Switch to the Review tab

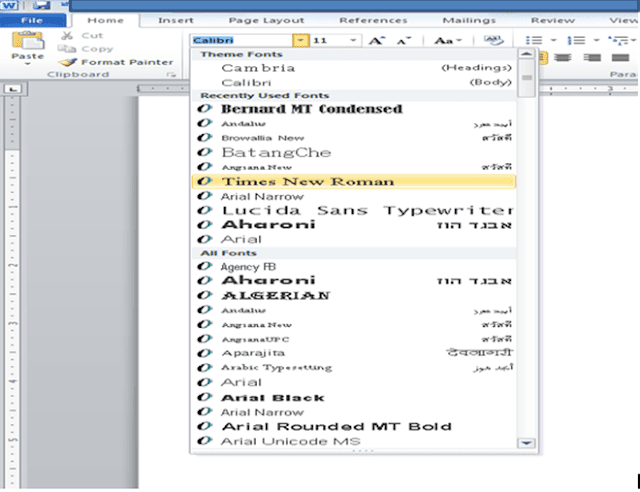553,20
